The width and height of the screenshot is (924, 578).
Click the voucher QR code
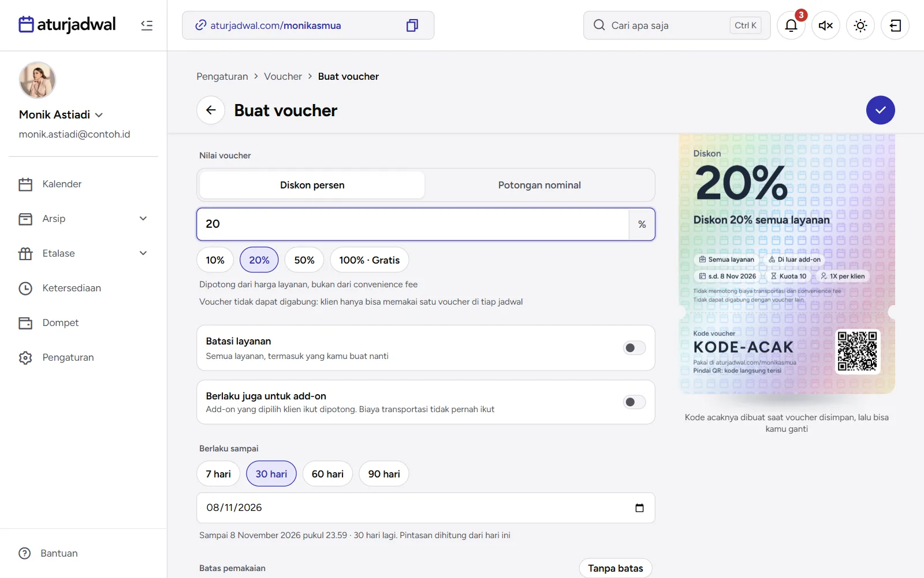click(857, 351)
